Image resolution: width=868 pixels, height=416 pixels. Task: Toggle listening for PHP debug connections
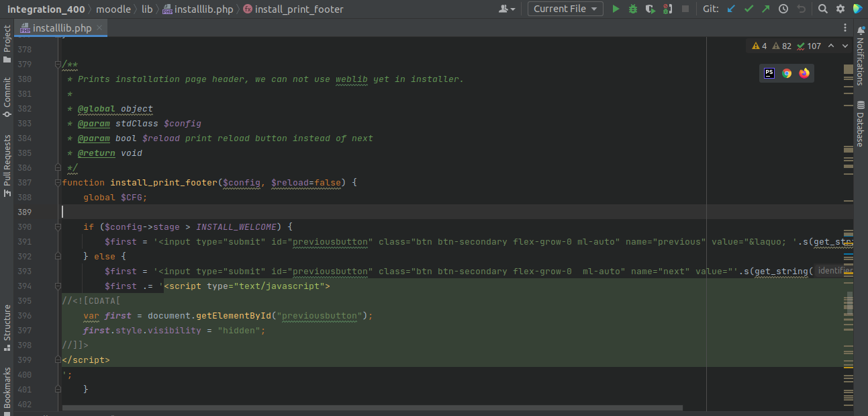[667, 9]
